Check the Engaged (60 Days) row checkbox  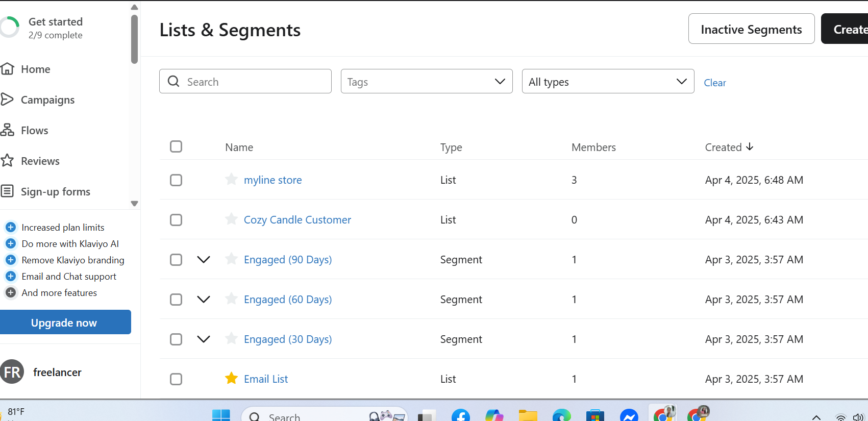tap(176, 300)
